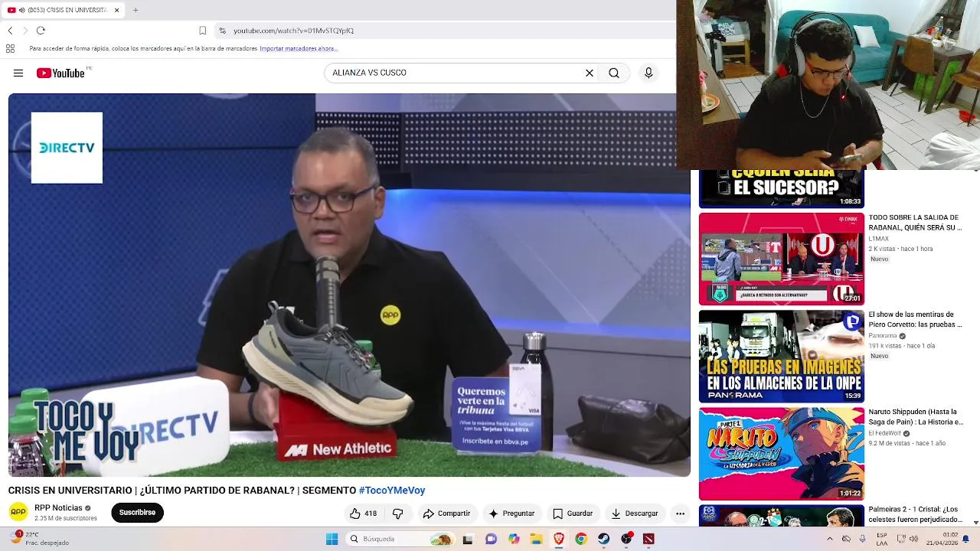Image resolution: width=980 pixels, height=551 pixels.
Task: Click the Importar marcadores ahora link
Action: pyautogui.click(x=299, y=48)
